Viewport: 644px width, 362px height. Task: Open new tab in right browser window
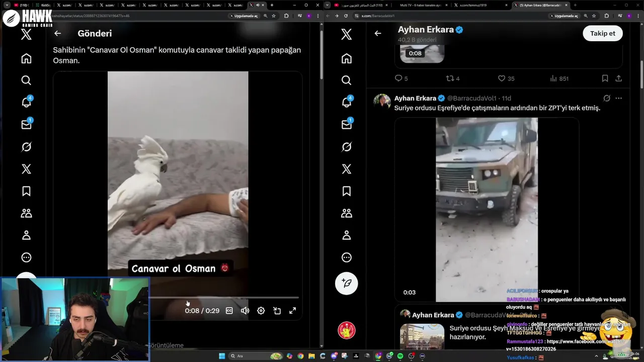575,5
